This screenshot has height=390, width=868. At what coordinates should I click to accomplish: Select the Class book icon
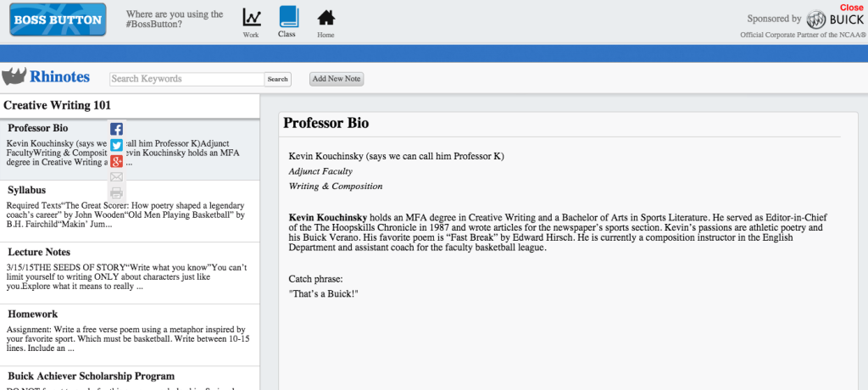point(288,18)
